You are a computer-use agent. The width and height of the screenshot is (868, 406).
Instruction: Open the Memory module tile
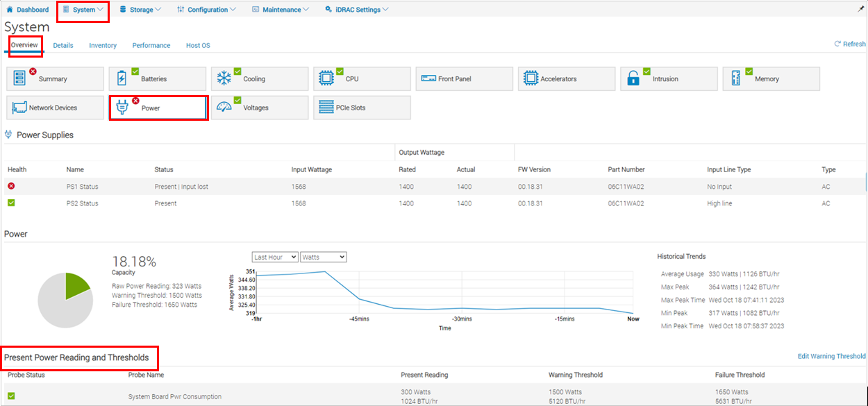click(x=771, y=78)
